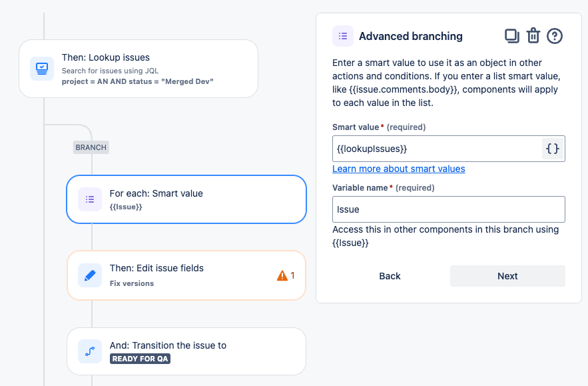Open the help question mark icon

click(555, 36)
